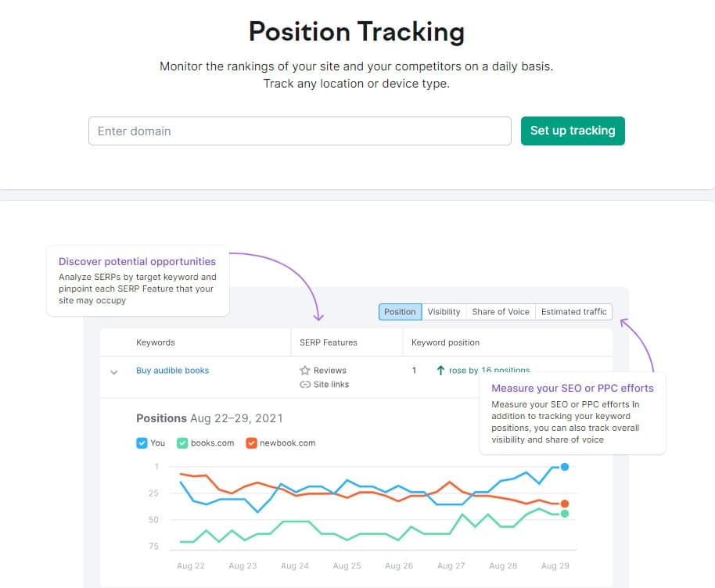Open the Share of Voice tab

pyautogui.click(x=501, y=312)
